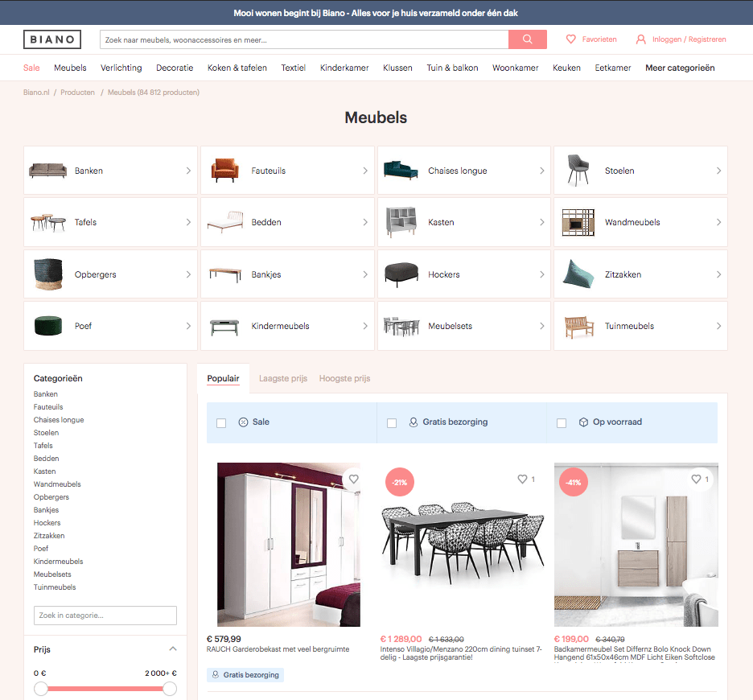Focus the Zoek in categorie field
Viewport: 753px width, 700px height.
click(105, 616)
